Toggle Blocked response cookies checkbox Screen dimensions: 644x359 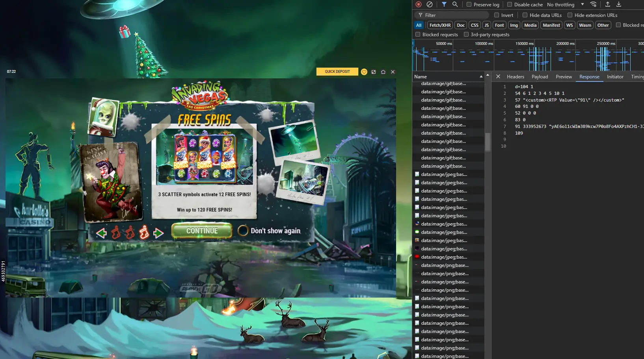click(x=618, y=25)
